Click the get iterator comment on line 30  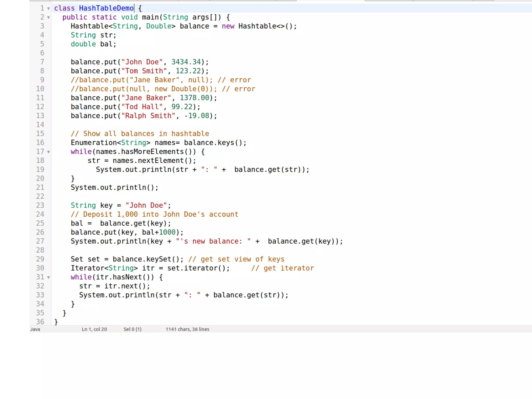(x=282, y=268)
